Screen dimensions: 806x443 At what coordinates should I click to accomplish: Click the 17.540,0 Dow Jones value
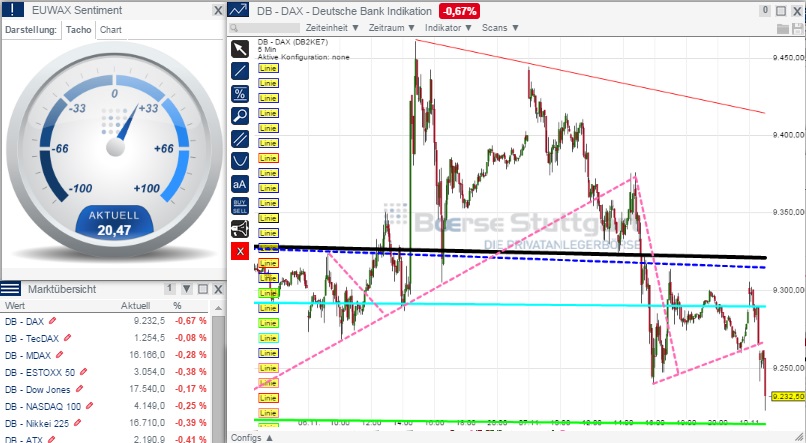147,389
